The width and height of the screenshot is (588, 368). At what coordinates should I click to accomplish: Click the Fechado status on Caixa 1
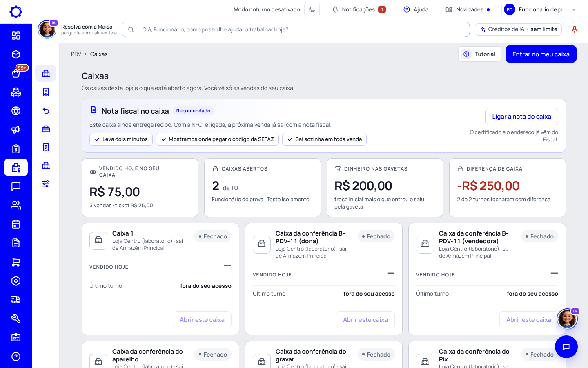coord(213,236)
